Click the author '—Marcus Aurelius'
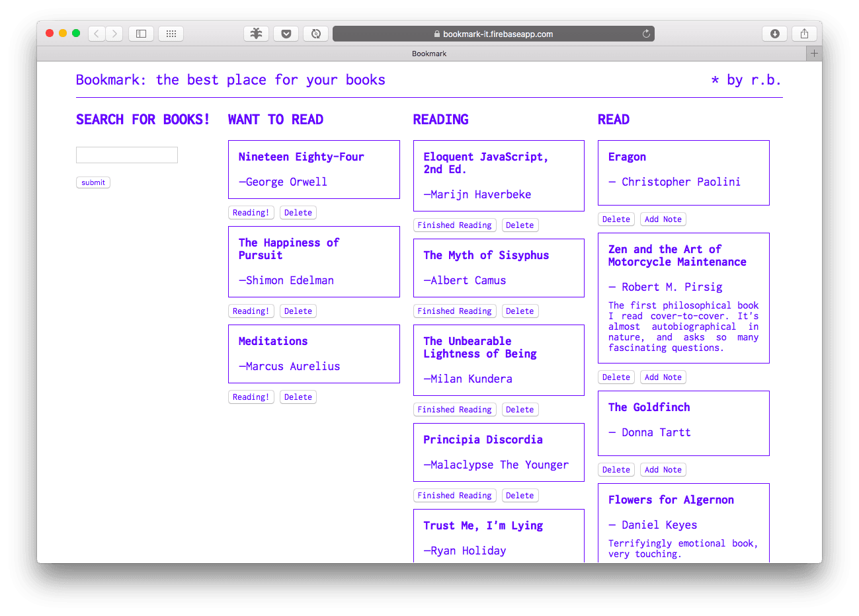The height and width of the screenshot is (616, 859). coord(289,366)
